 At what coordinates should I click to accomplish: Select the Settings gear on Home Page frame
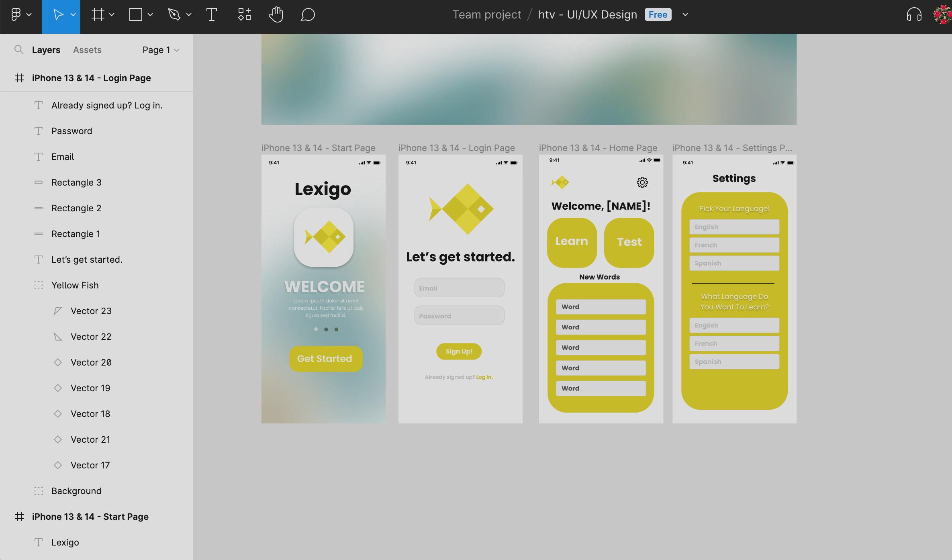pyautogui.click(x=642, y=182)
